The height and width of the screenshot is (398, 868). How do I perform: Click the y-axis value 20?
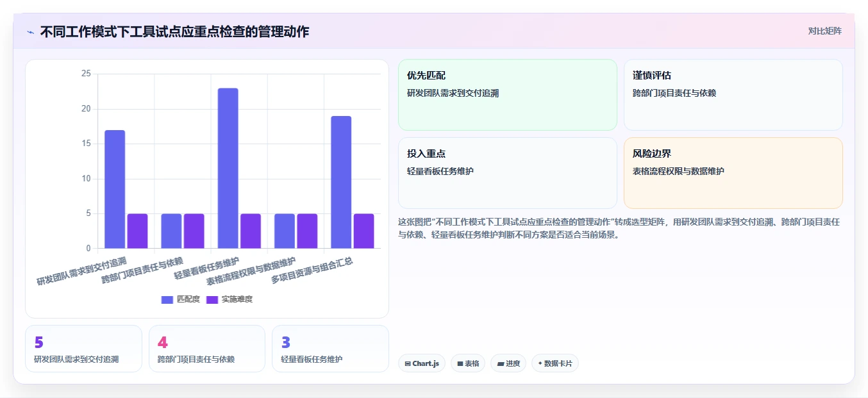tap(87, 109)
